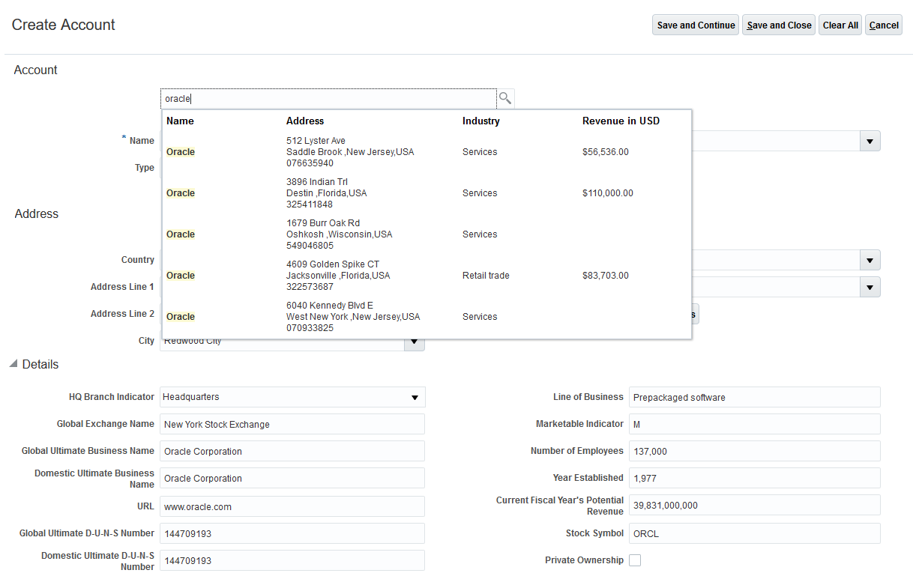The height and width of the screenshot is (588, 913).
Task: Open the HQ Branch Indicator dropdown
Action: click(x=292, y=397)
